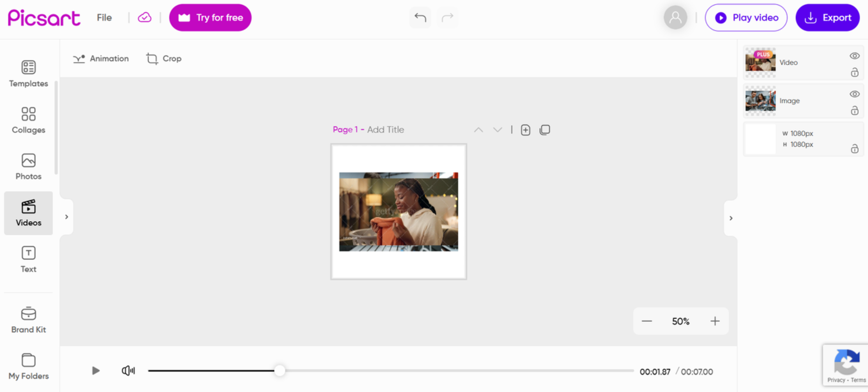Open the Templates panel
Image resolution: width=868 pixels, height=392 pixels.
(28, 73)
